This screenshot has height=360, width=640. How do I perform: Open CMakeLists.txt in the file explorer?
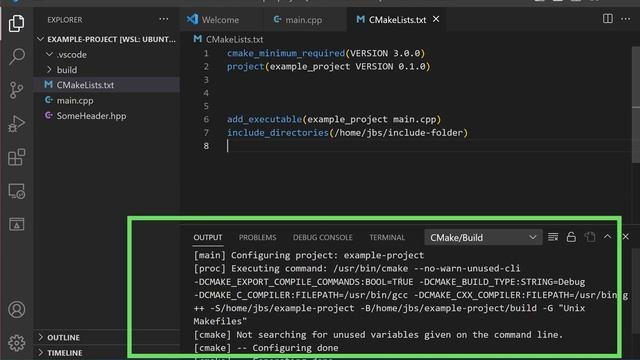click(107, 85)
